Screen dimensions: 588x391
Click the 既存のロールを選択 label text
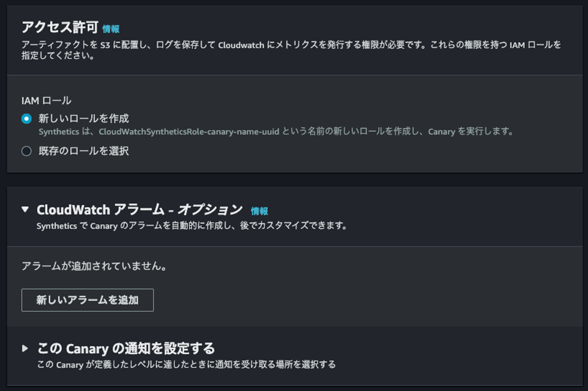pos(84,151)
